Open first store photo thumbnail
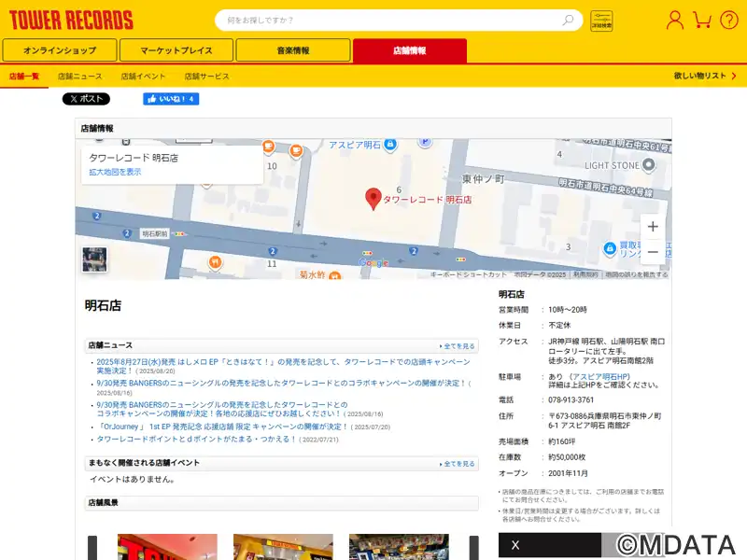 tap(167, 547)
